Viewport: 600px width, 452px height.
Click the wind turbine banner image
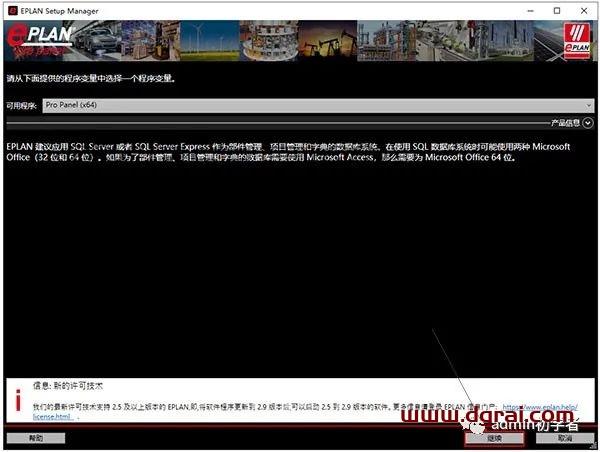pyautogui.click(x=209, y=41)
